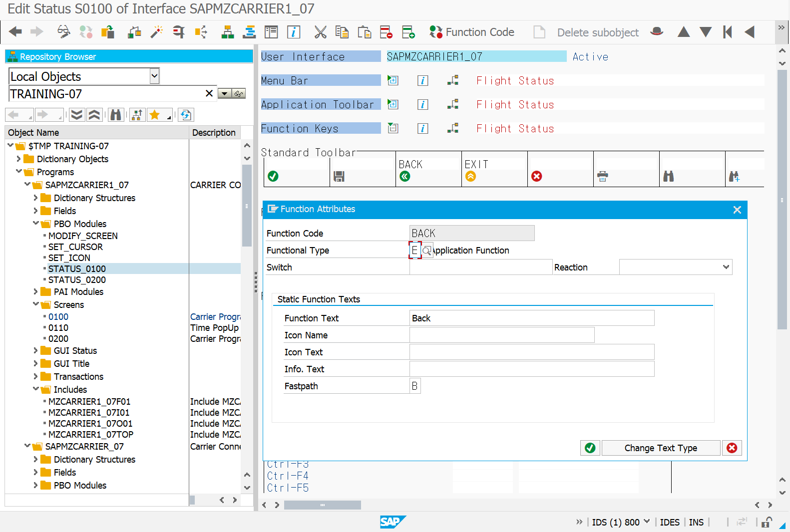Click Collapse All Nodes double-up chevron
This screenshot has height=532, width=790.
click(x=94, y=115)
